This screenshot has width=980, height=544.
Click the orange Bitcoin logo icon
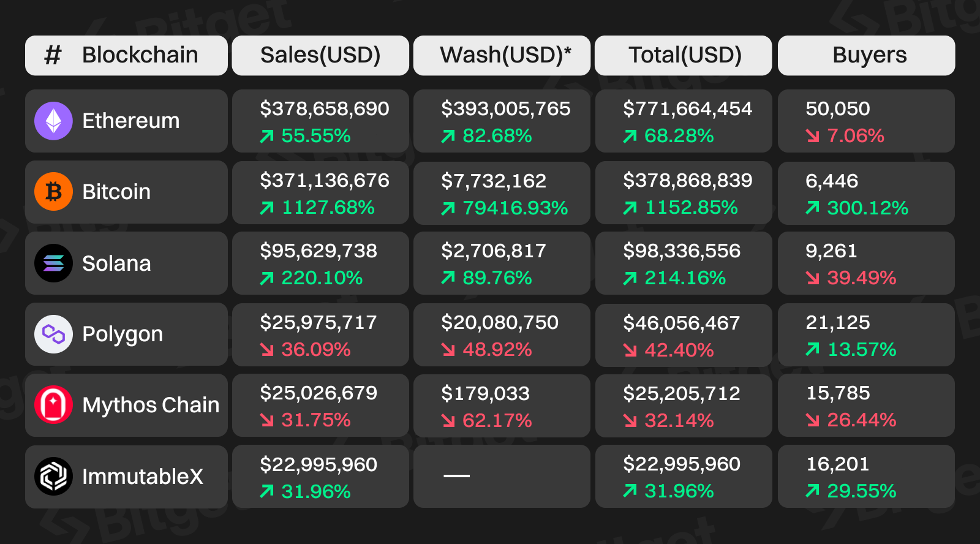point(53,192)
